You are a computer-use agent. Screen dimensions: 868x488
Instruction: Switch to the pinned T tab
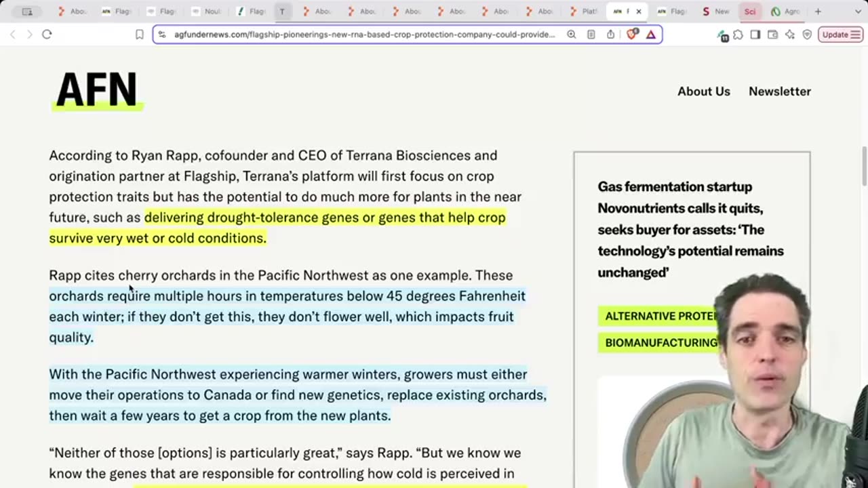point(282,12)
